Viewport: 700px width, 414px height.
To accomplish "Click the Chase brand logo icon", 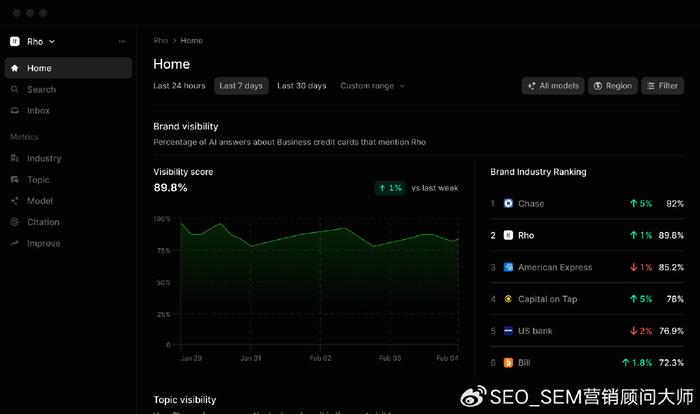I will (508, 204).
